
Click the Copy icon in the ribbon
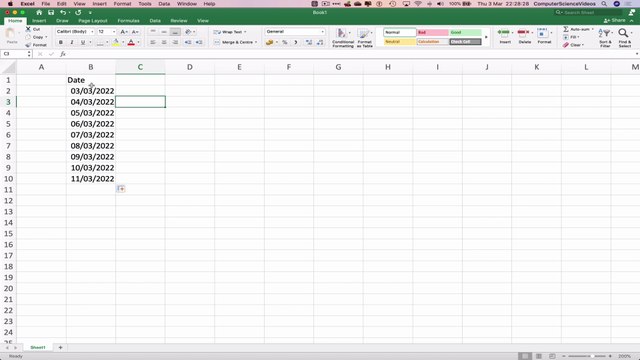tap(28, 37)
